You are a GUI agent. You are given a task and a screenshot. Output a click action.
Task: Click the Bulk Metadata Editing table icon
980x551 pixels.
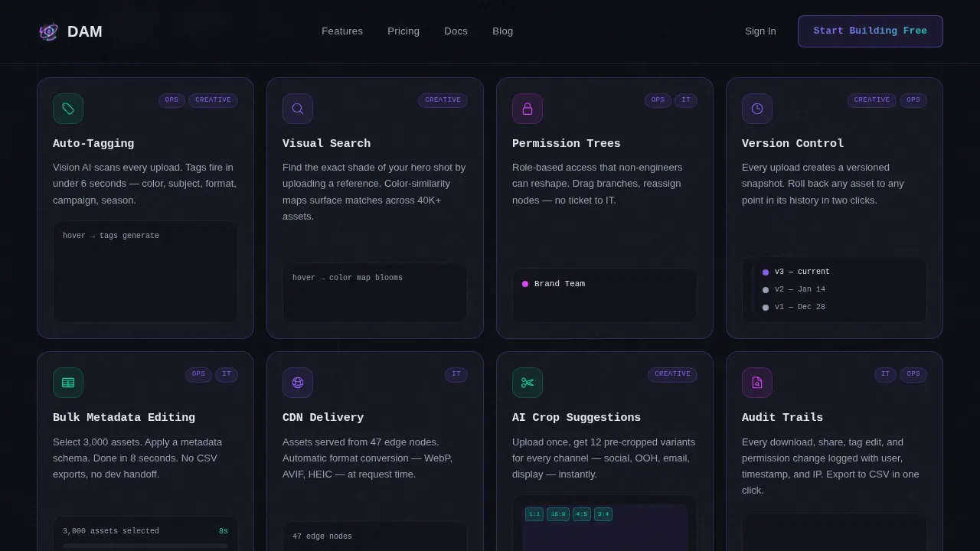[68, 383]
